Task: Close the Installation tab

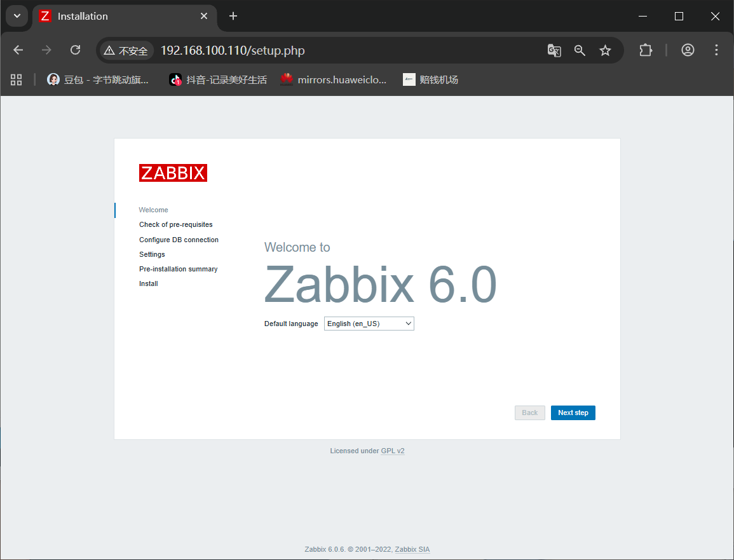Action: [204, 16]
